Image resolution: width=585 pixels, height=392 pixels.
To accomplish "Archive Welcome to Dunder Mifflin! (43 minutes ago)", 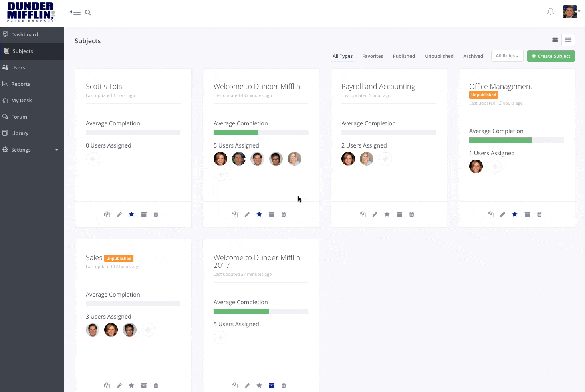I will coord(272,214).
